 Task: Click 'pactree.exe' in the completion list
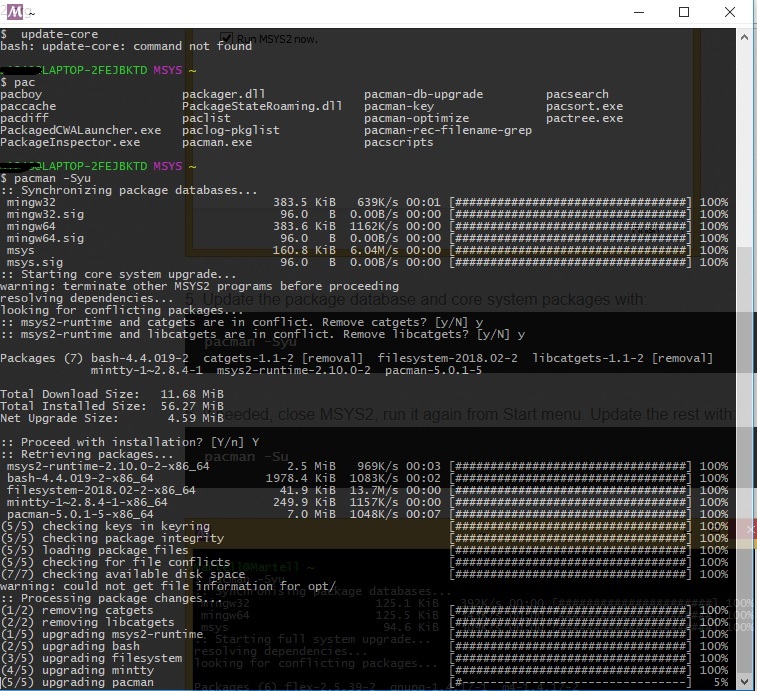(584, 118)
